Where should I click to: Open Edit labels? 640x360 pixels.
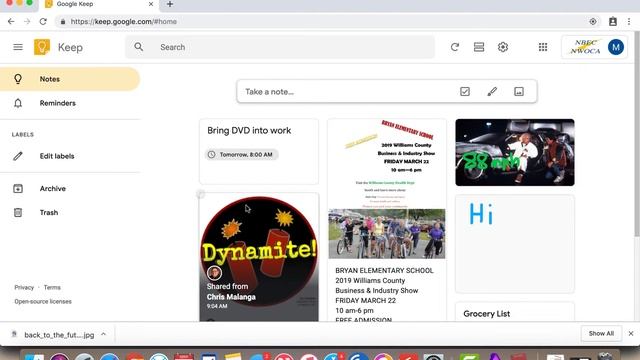(x=70, y=156)
